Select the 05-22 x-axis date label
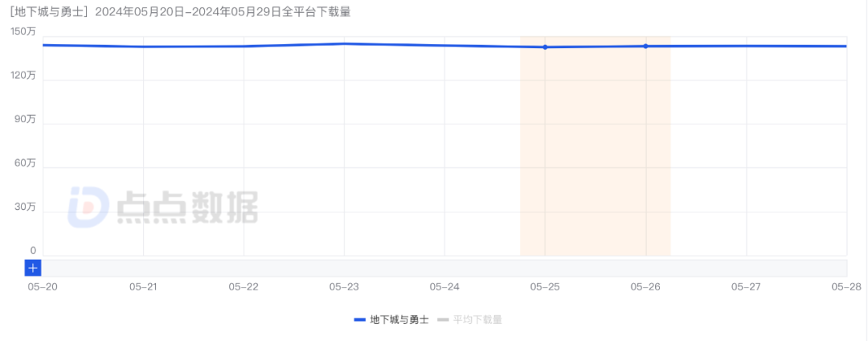The height and width of the screenshot is (341, 868). [244, 286]
